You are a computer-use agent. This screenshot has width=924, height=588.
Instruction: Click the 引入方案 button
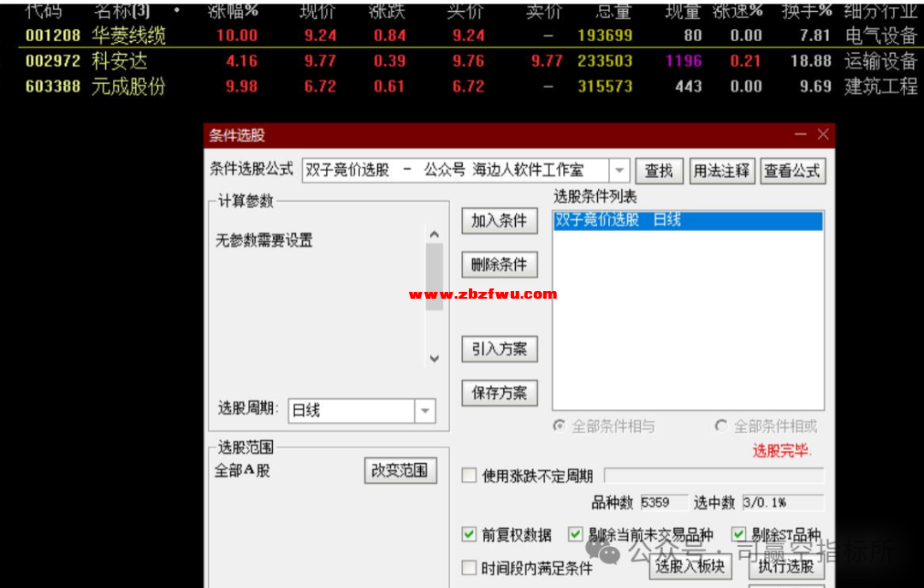pos(499,348)
